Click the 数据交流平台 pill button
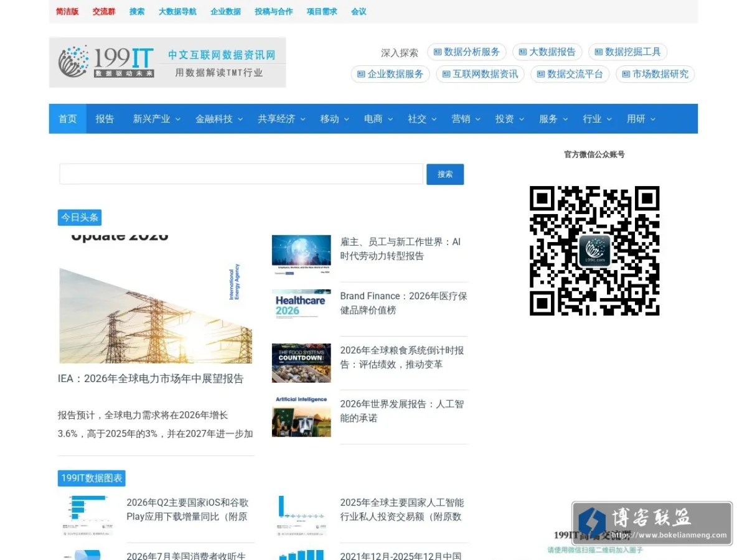Viewport: 747px width, 560px height. click(570, 74)
